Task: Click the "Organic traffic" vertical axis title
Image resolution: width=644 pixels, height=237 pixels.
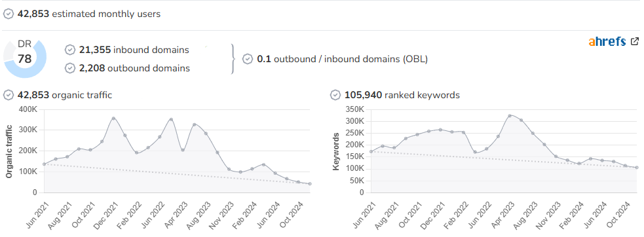Action: click(9, 152)
